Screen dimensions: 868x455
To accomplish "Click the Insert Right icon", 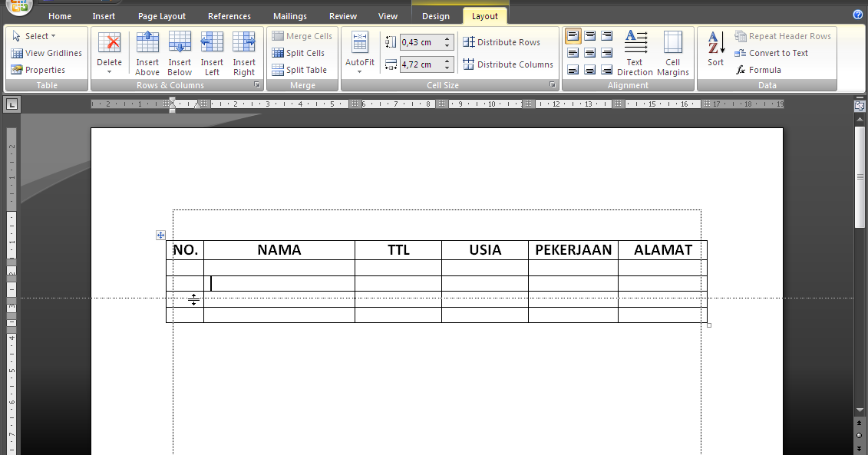I will 243,51.
